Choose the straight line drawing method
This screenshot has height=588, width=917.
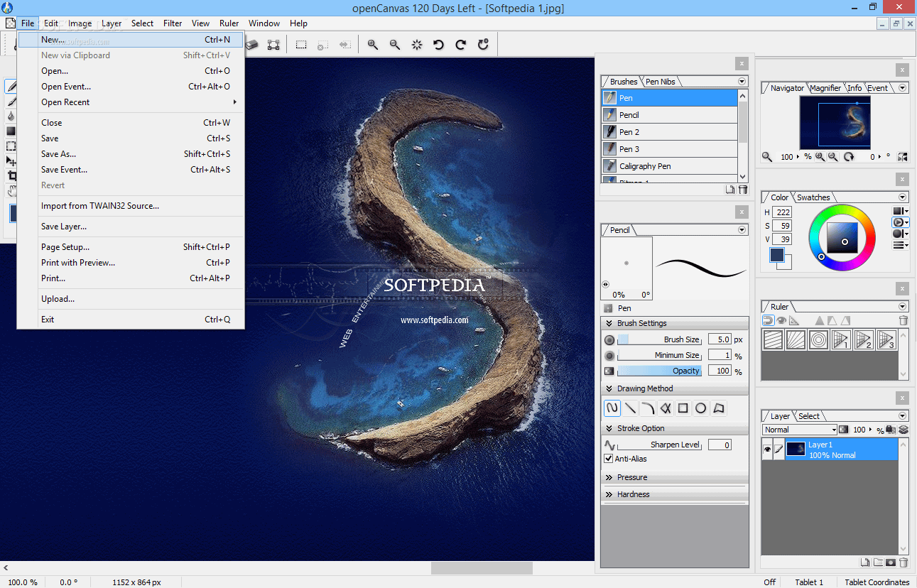pos(630,408)
